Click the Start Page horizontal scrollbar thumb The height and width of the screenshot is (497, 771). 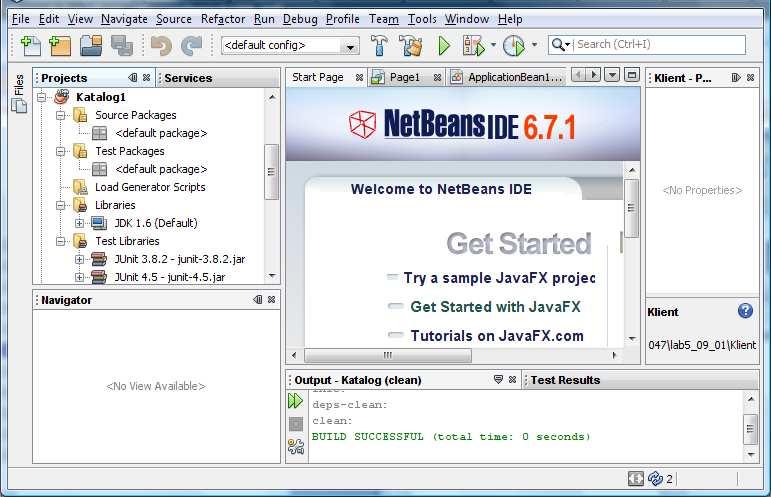point(387,355)
